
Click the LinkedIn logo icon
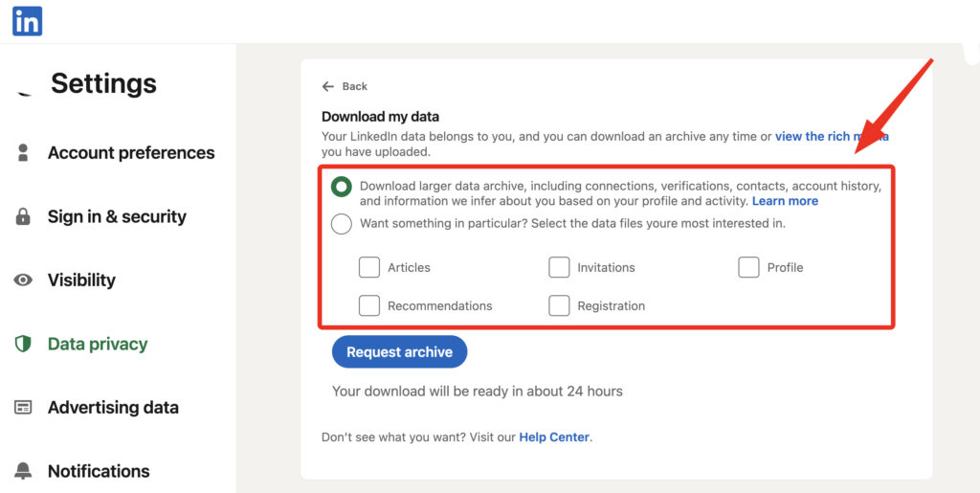click(x=27, y=21)
